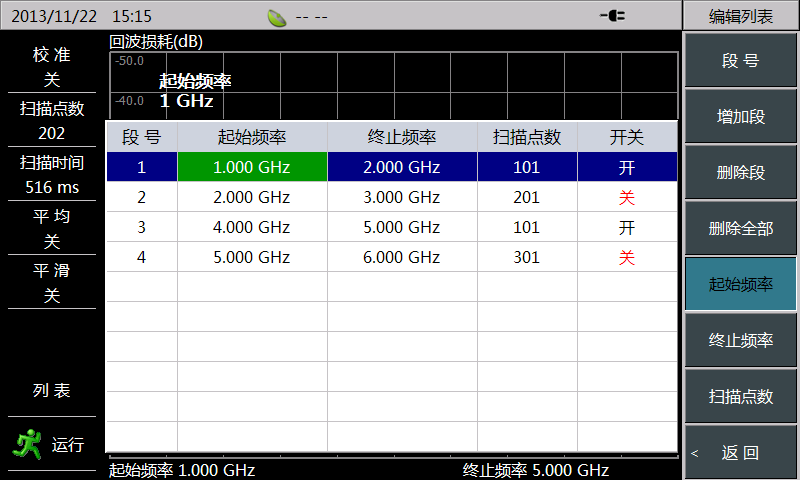Toggle segment 1 switch 开
Image resolution: width=800 pixels, height=480 pixels.
click(x=627, y=167)
